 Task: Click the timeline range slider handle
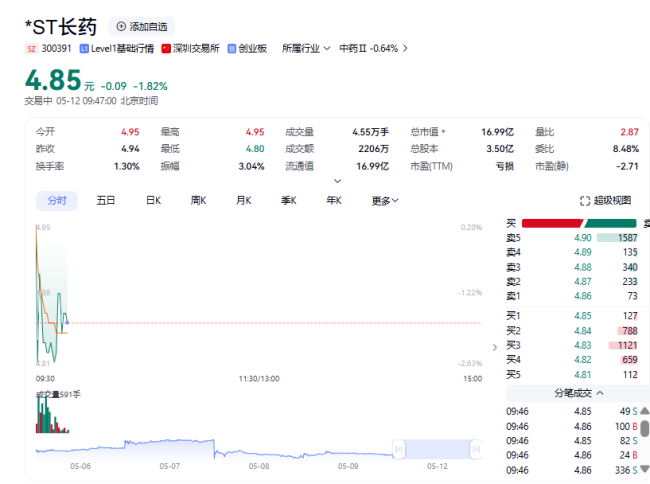(x=399, y=449)
